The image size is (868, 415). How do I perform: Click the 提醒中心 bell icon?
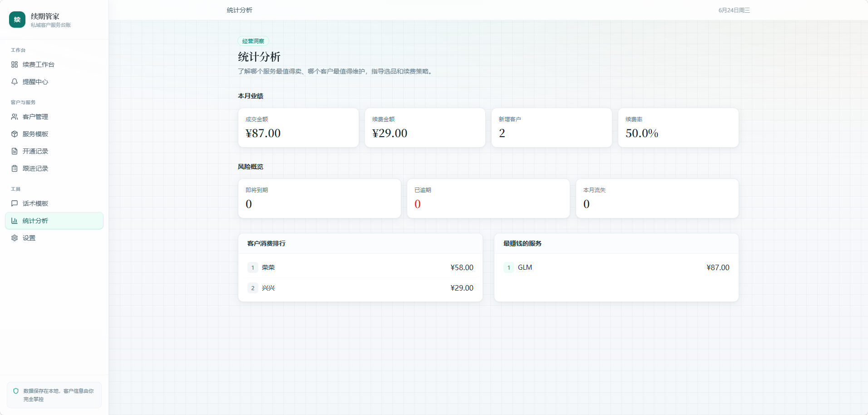pos(15,82)
